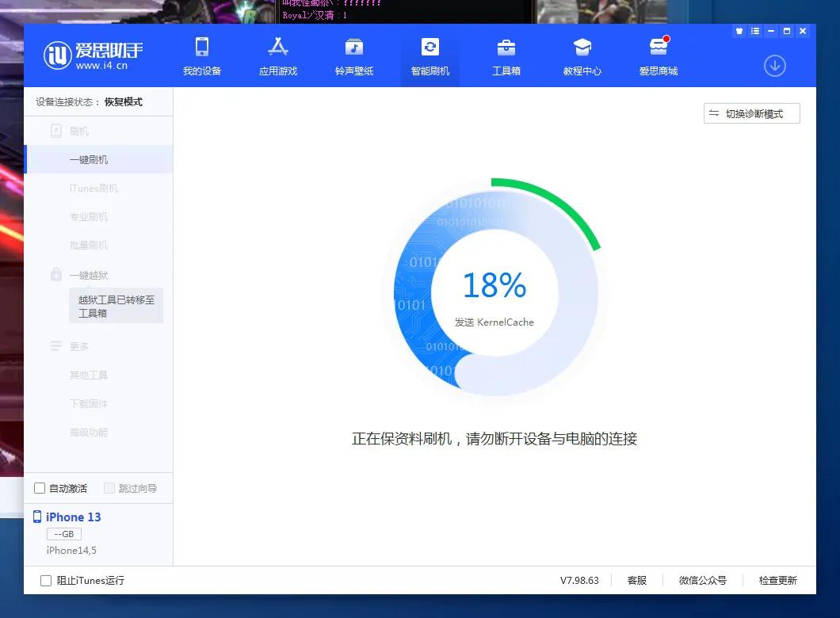Open the 我的设备 (My Device) section
This screenshot has width=840, height=618.
pyautogui.click(x=202, y=55)
